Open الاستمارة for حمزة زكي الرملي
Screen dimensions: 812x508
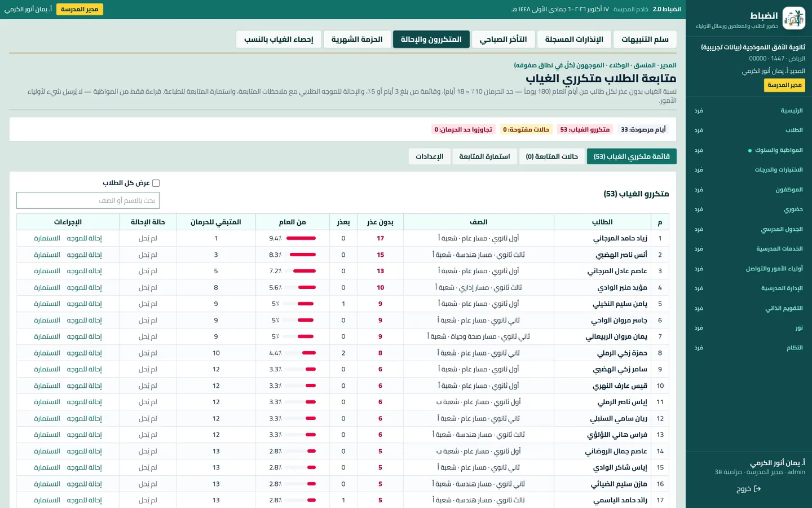point(47,353)
